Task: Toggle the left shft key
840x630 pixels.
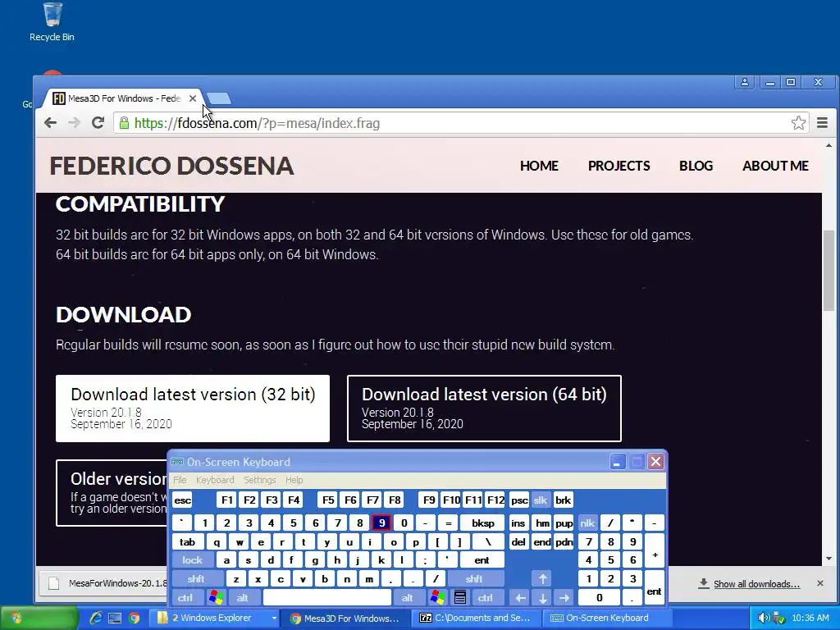Action: (196, 579)
